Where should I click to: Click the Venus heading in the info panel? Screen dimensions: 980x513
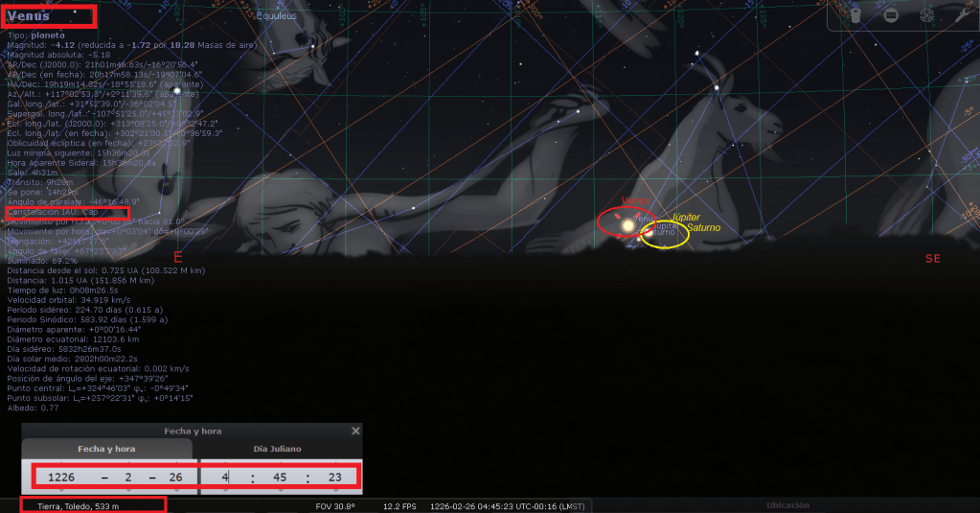tap(29, 15)
